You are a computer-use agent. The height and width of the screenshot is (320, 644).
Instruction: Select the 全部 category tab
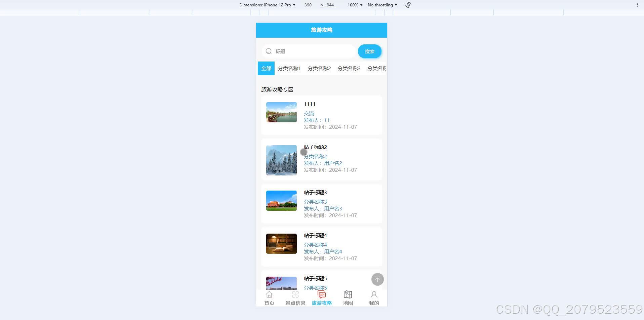pos(266,68)
